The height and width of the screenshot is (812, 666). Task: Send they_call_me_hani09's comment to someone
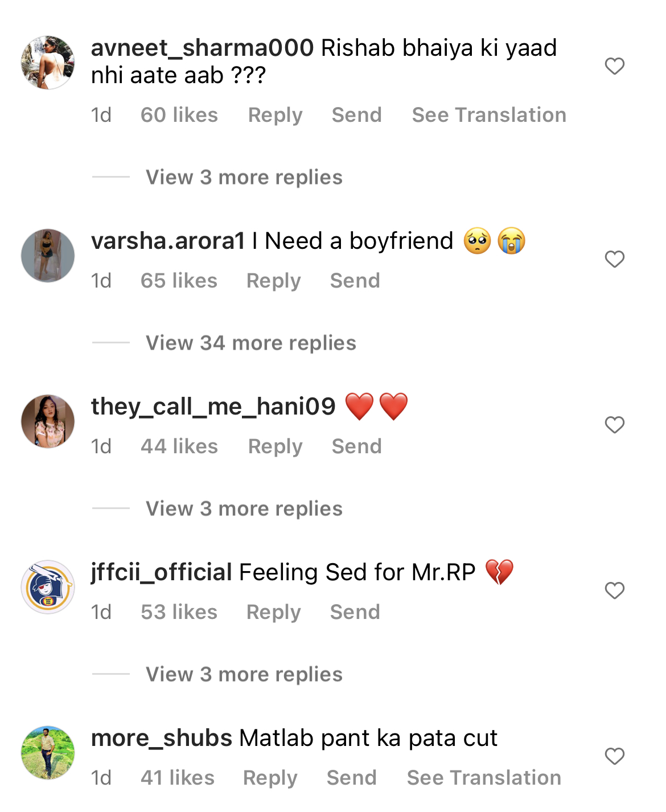tap(357, 446)
